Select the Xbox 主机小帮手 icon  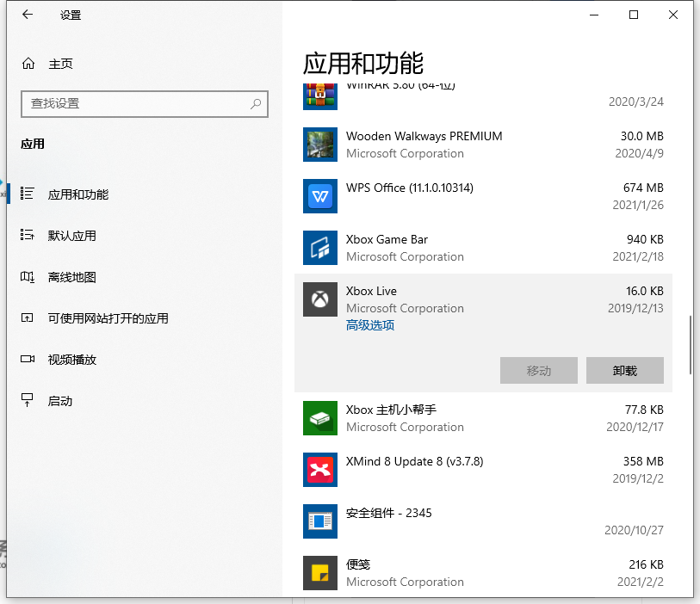click(320, 418)
